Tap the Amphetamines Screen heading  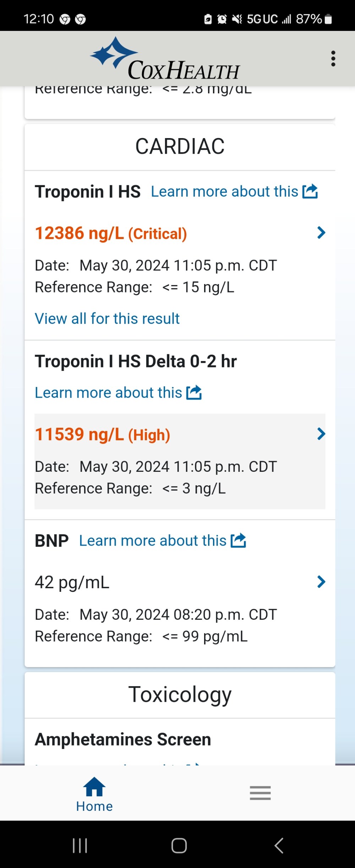123,739
